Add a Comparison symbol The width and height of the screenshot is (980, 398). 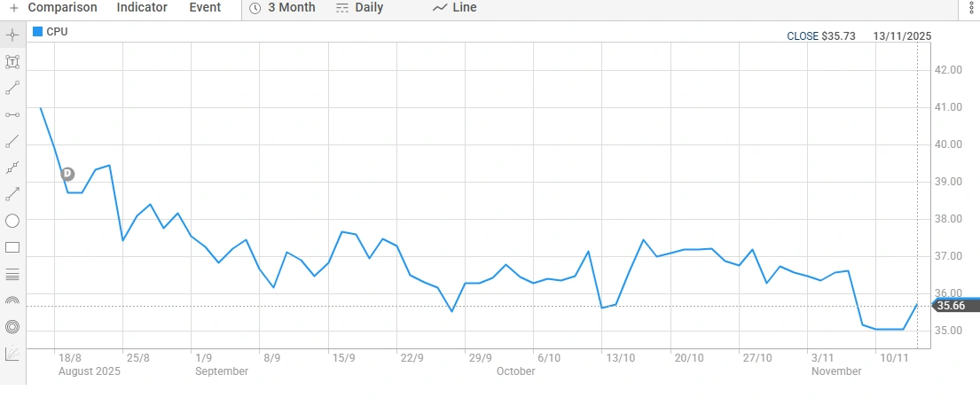pos(53,8)
